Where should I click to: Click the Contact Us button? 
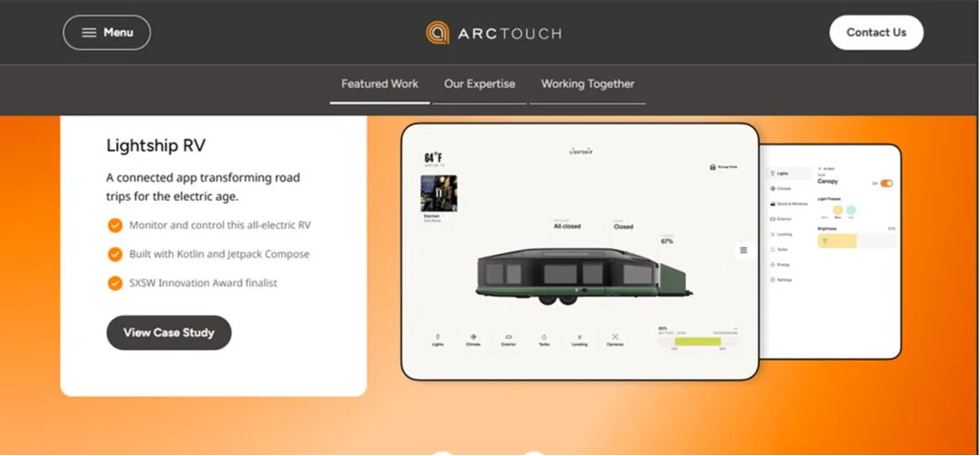click(x=876, y=33)
